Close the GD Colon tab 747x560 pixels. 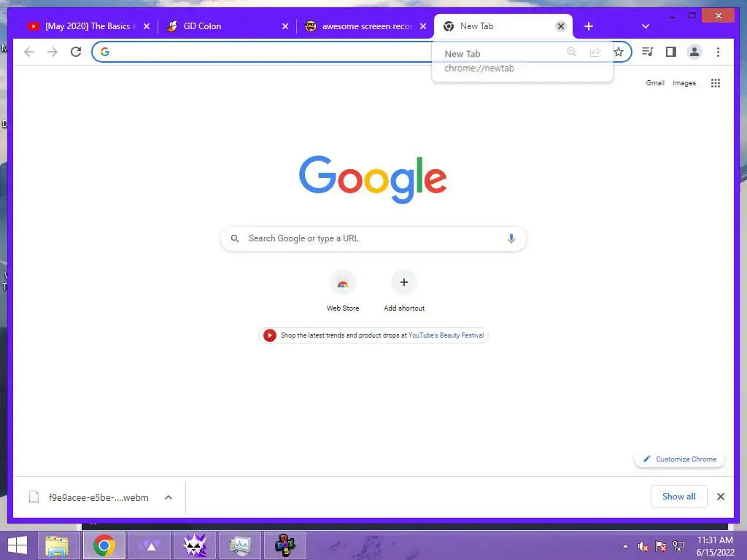click(x=285, y=26)
